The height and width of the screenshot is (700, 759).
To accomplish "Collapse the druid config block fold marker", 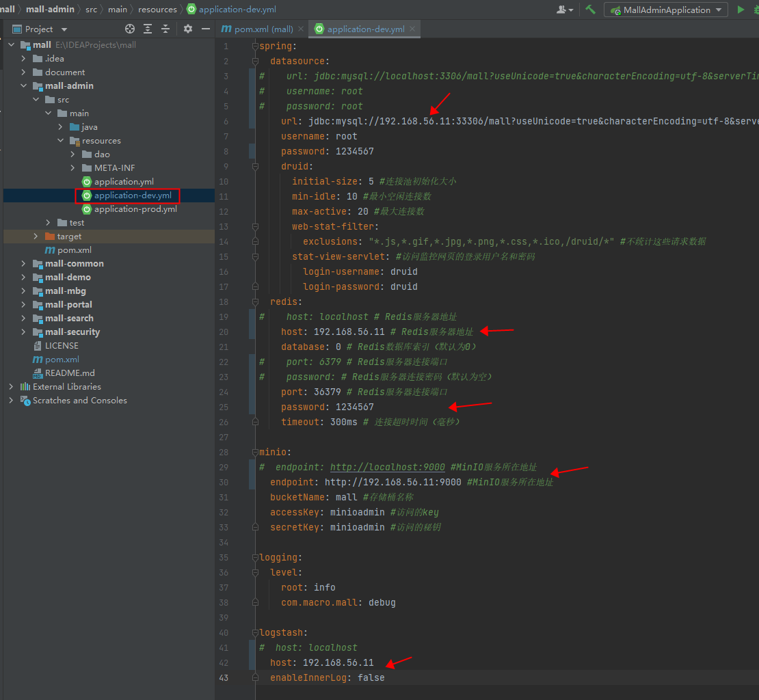I will [254, 165].
